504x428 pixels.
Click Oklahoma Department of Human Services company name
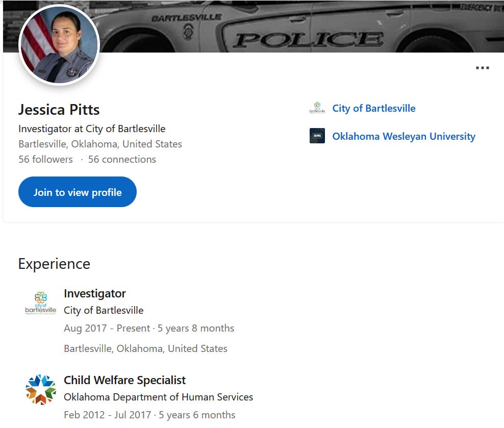159,397
